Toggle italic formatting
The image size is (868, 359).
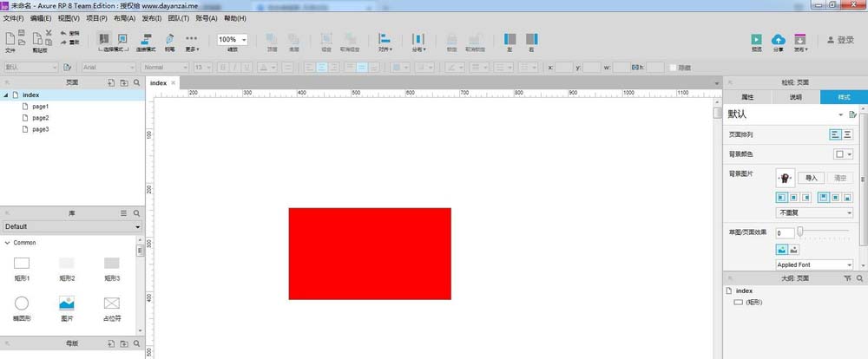click(x=234, y=68)
